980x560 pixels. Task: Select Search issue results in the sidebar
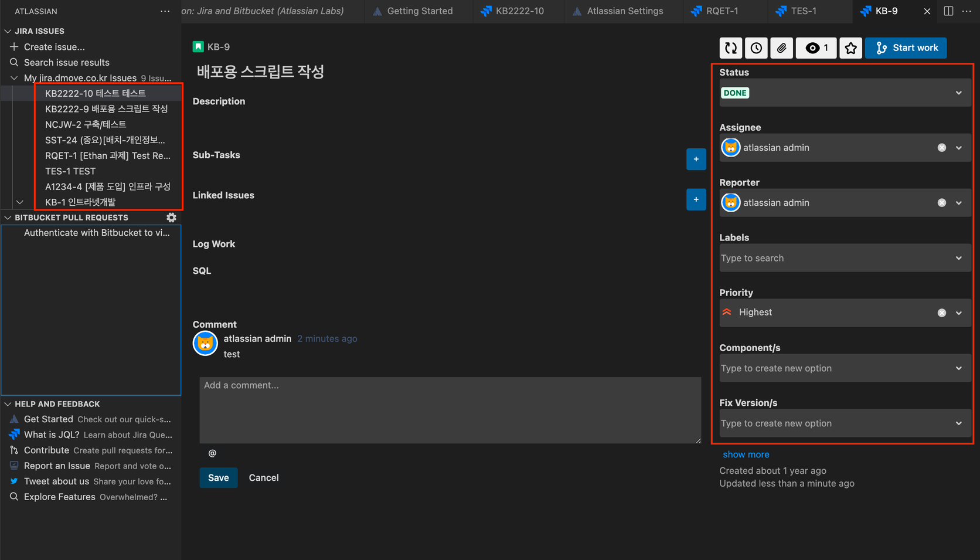point(66,62)
